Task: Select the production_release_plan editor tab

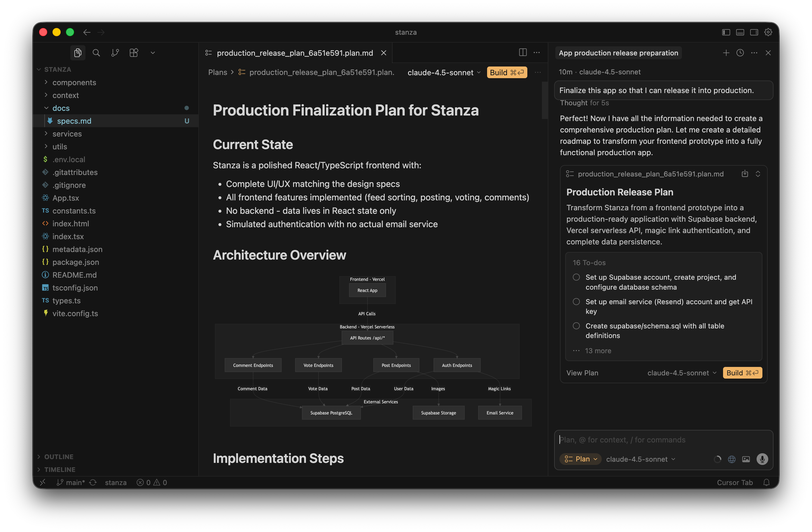Action: coord(295,53)
